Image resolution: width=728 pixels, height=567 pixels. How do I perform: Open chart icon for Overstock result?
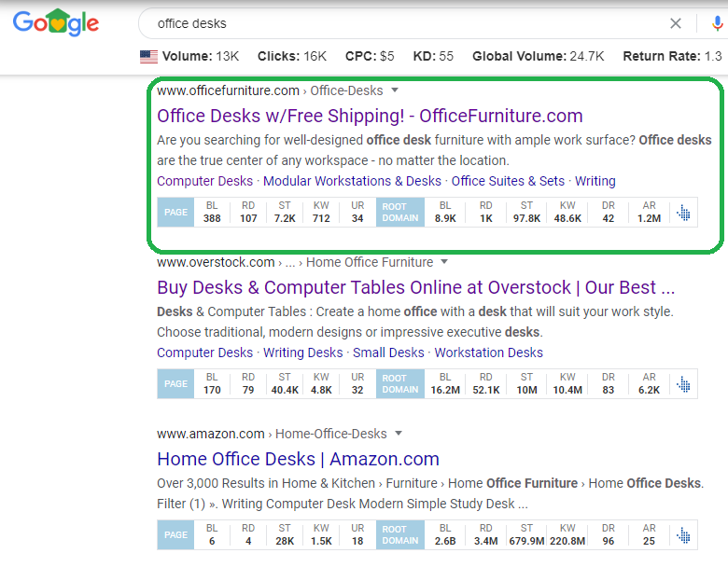click(x=683, y=384)
